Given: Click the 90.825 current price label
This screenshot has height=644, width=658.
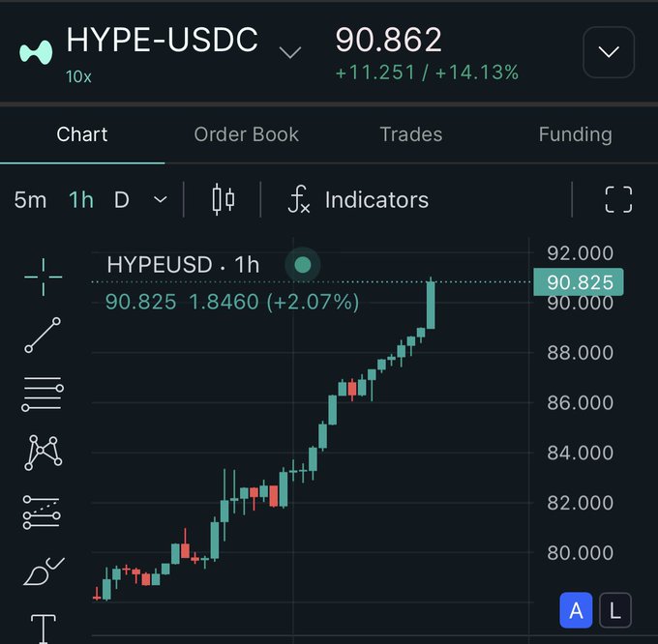Looking at the screenshot, I should tap(579, 282).
